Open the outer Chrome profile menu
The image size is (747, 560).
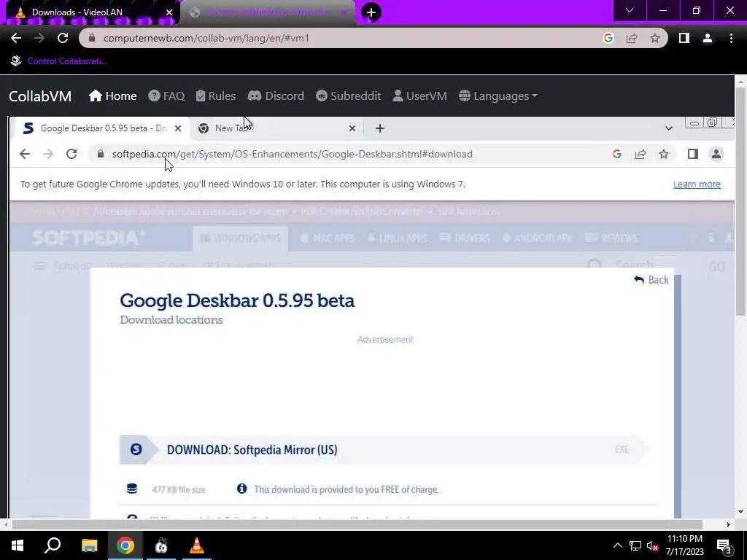pyautogui.click(x=708, y=38)
